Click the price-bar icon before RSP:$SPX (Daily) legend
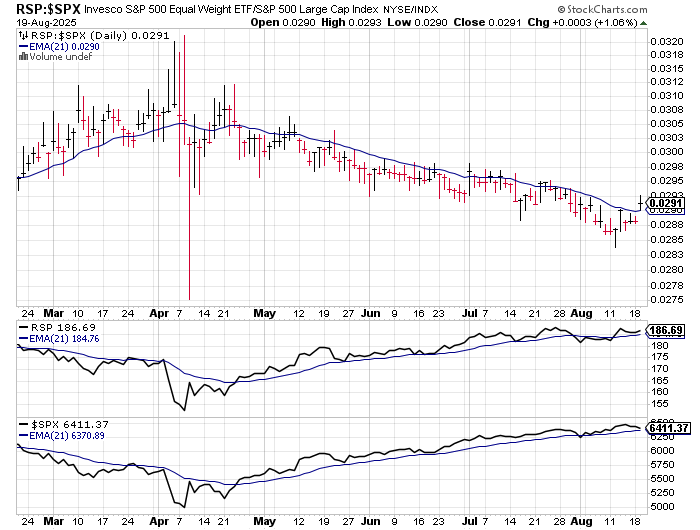 [23, 36]
